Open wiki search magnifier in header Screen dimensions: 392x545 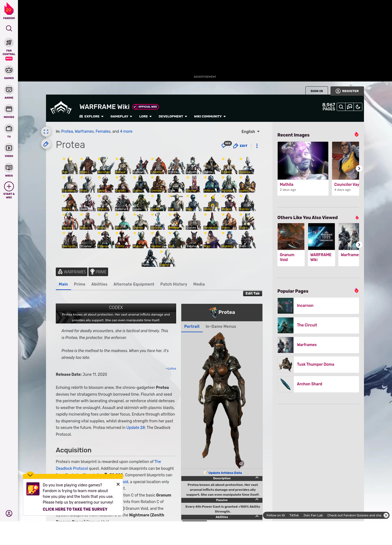tap(341, 107)
